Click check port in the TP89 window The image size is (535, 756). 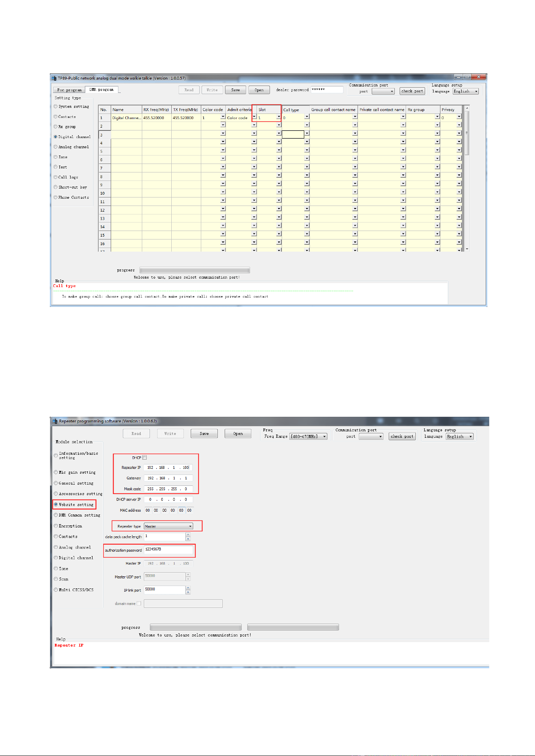(x=412, y=91)
